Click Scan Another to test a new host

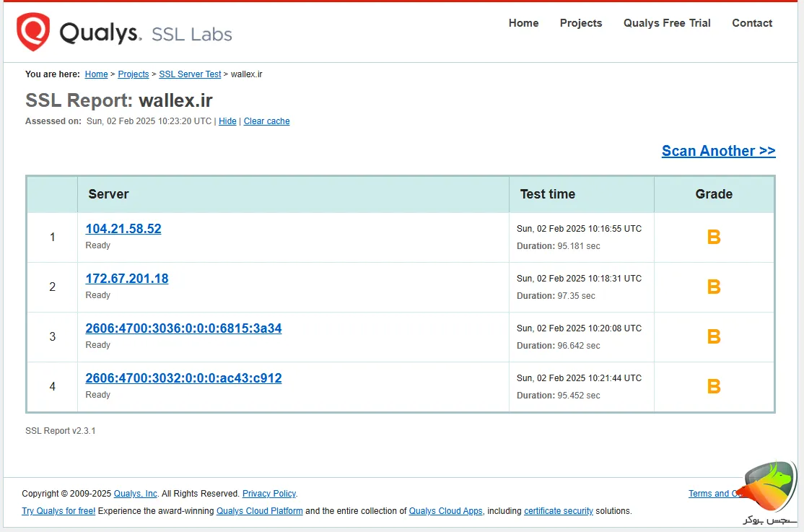pyautogui.click(x=718, y=150)
